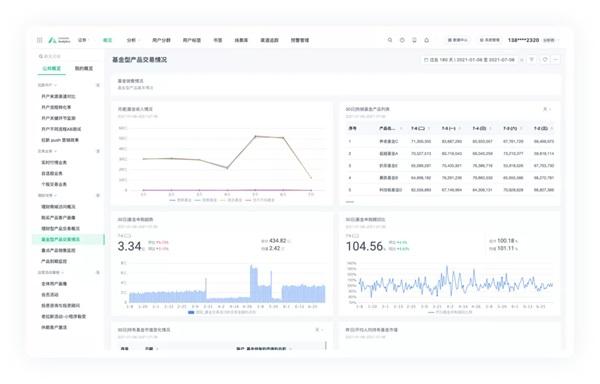The image size is (600, 384).
Task: Click the search magnifier icon in header
Action: coord(390,40)
